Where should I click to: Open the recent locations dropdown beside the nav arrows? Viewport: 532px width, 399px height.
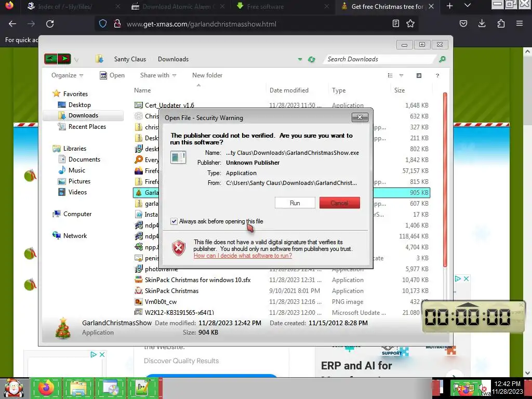click(76, 60)
